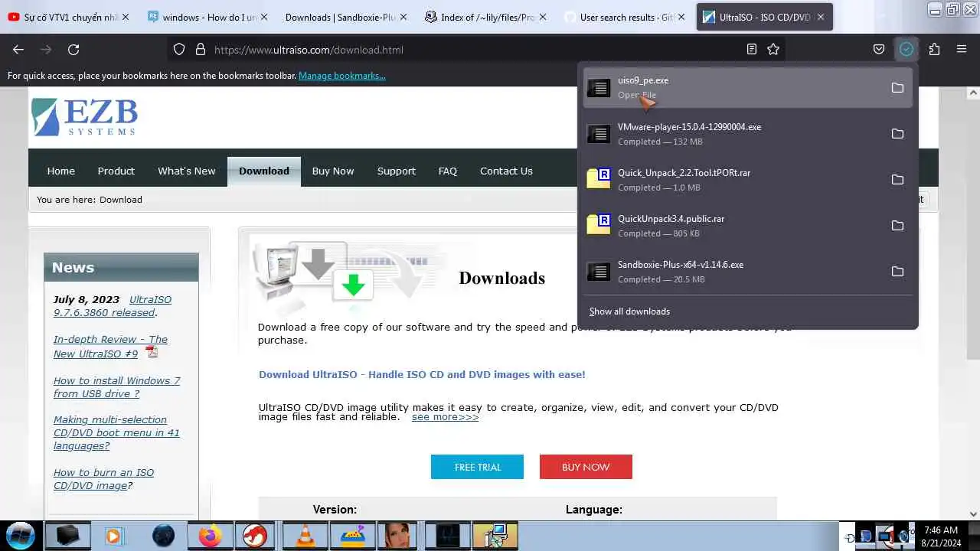Show Quick_Unpack_2.2 rar in folder

[x=897, y=180]
